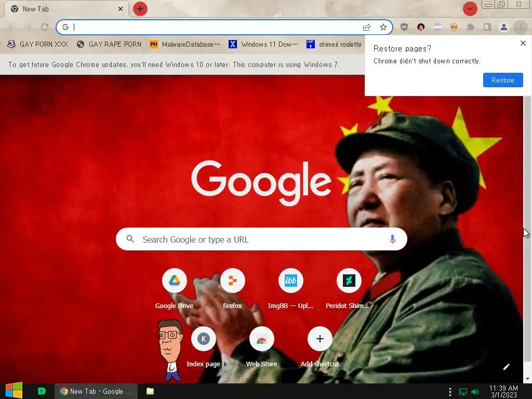Image resolution: width=532 pixels, height=399 pixels.
Task: Bookmark this tab with the star icon
Action: coord(383,27)
